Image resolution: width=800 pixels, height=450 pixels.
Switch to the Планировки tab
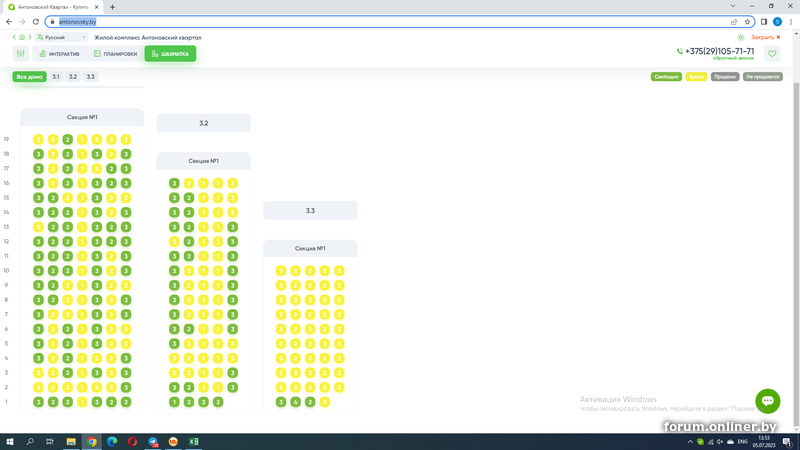point(114,54)
